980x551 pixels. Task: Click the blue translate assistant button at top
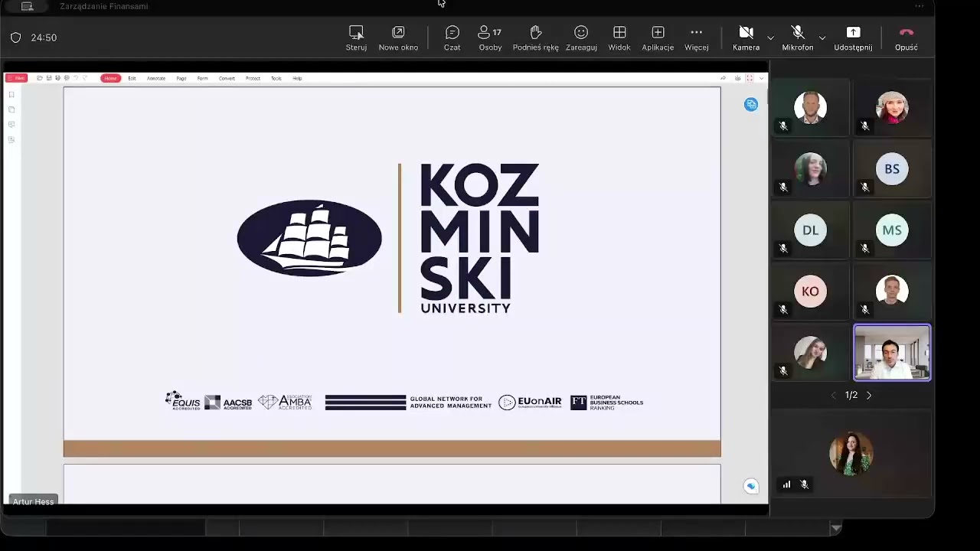(x=751, y=104)
